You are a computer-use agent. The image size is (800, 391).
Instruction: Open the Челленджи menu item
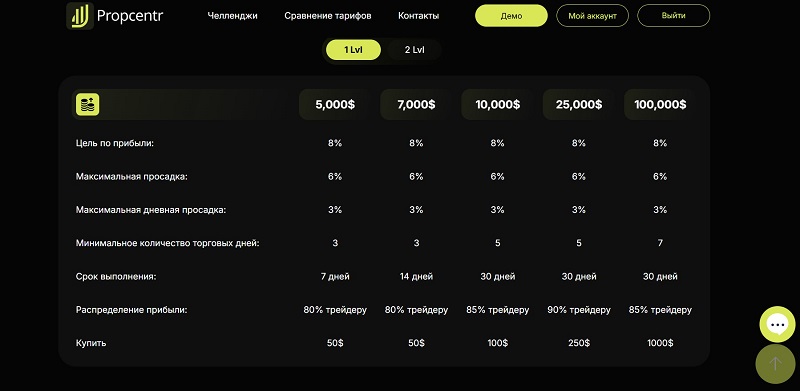point(232,16)
